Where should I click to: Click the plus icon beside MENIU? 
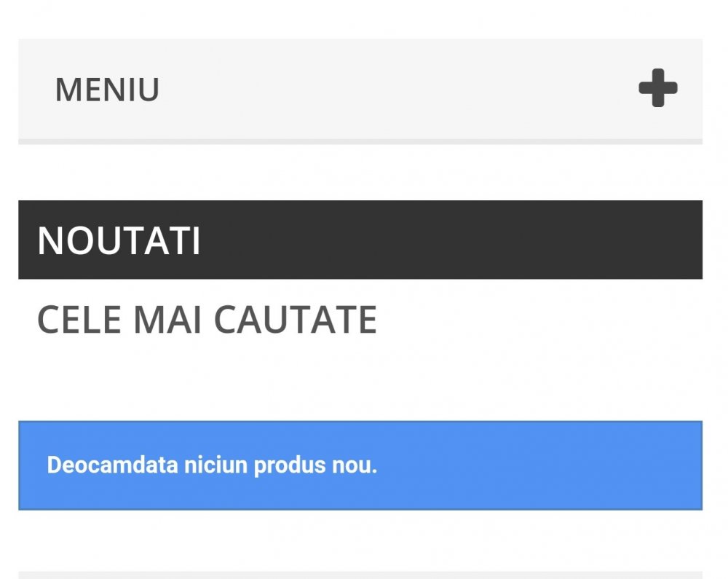click(657, 88)
